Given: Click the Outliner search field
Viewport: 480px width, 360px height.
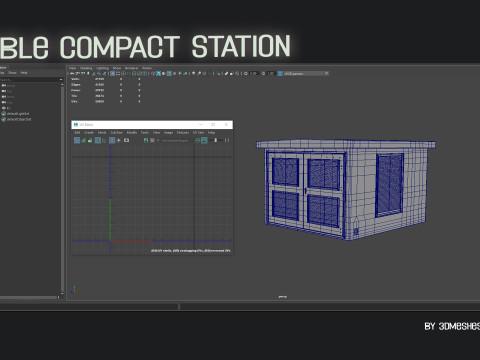Looking at the screenshot, I should (29, 80).
